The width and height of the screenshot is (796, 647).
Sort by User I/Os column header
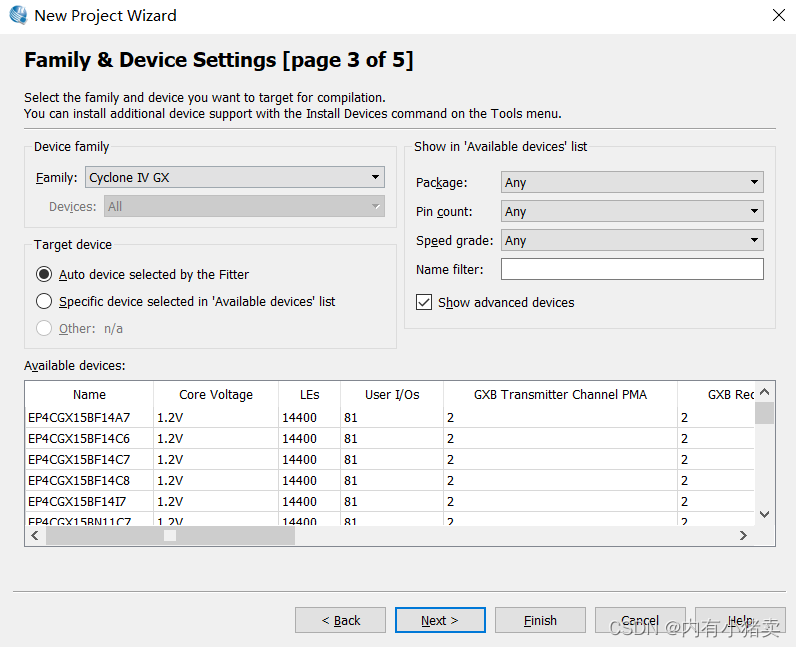[392, 395]
